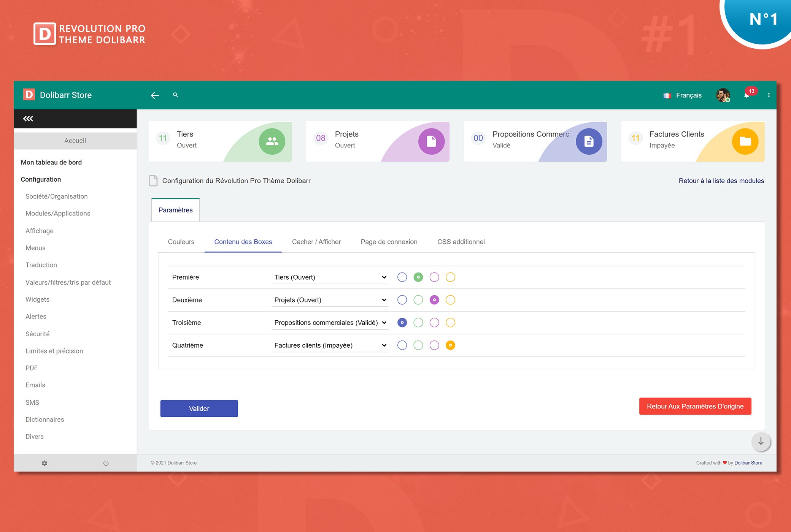Expand the Français language selector

tap(683, 95)
